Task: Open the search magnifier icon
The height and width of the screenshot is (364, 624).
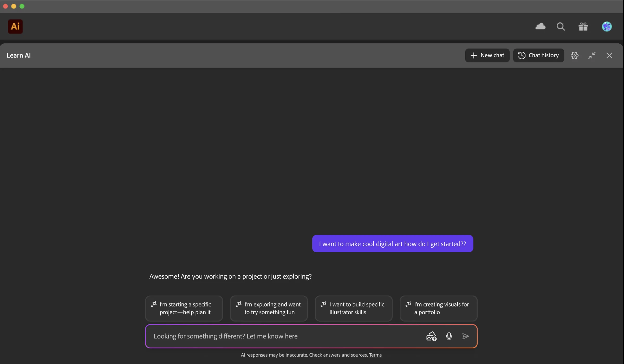Action: pyautogui.click(x=561, y=27)
